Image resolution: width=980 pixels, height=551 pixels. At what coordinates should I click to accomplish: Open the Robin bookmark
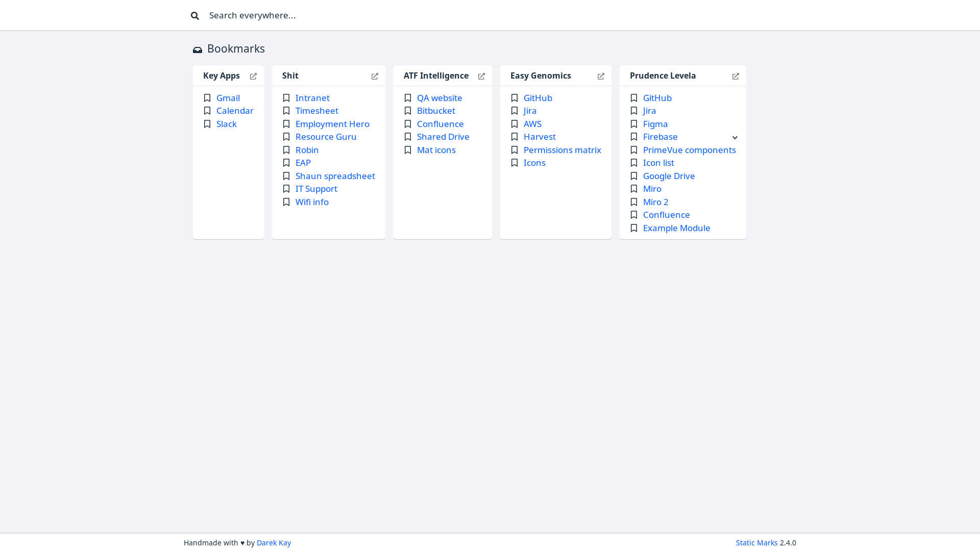307,150
